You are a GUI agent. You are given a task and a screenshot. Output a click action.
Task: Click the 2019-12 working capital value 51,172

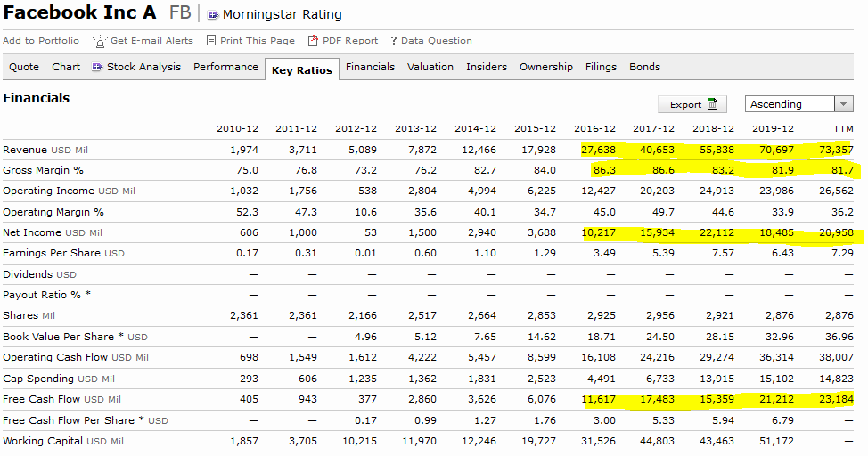777,441
